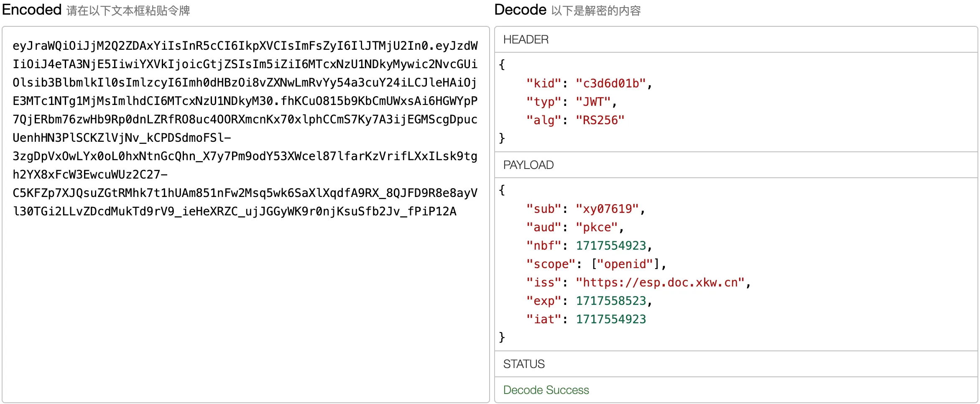Screen dimensions: 980x404
Task: Click the typ value JWT
Action: click(x=593, y=102)
